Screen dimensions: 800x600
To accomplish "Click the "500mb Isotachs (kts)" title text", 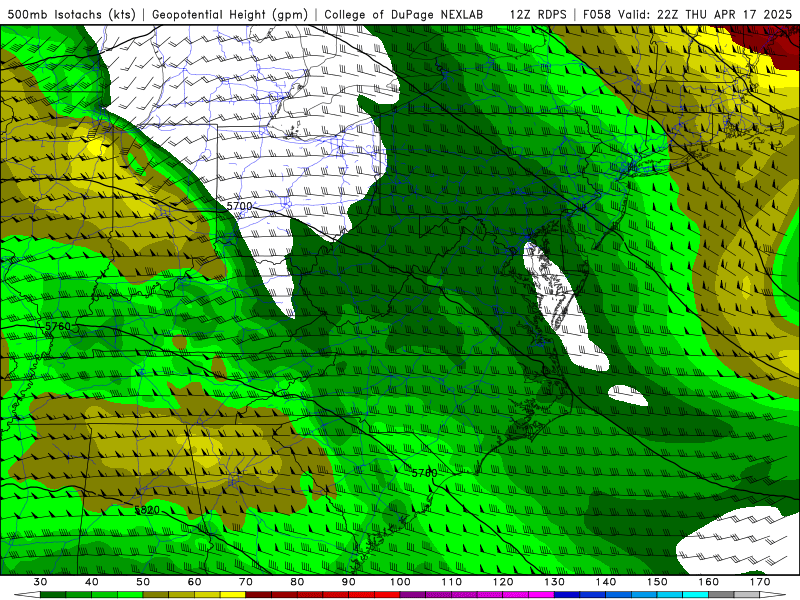I will (x=72, y=14).
